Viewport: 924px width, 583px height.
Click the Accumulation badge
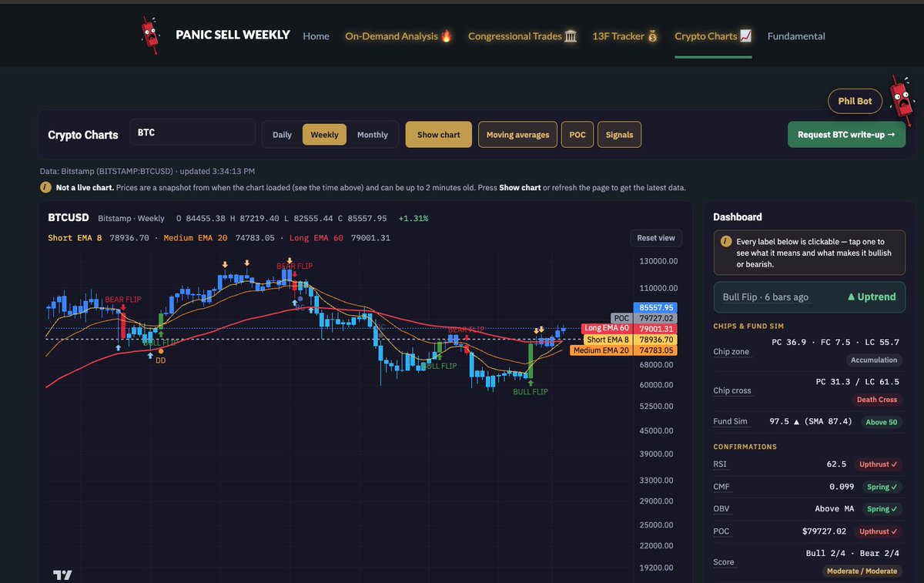[874, 360]
